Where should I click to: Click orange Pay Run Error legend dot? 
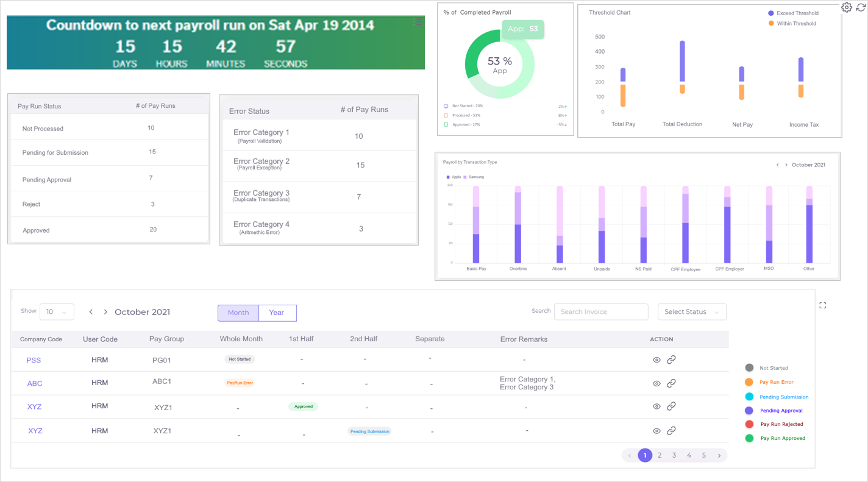[749, 382]
